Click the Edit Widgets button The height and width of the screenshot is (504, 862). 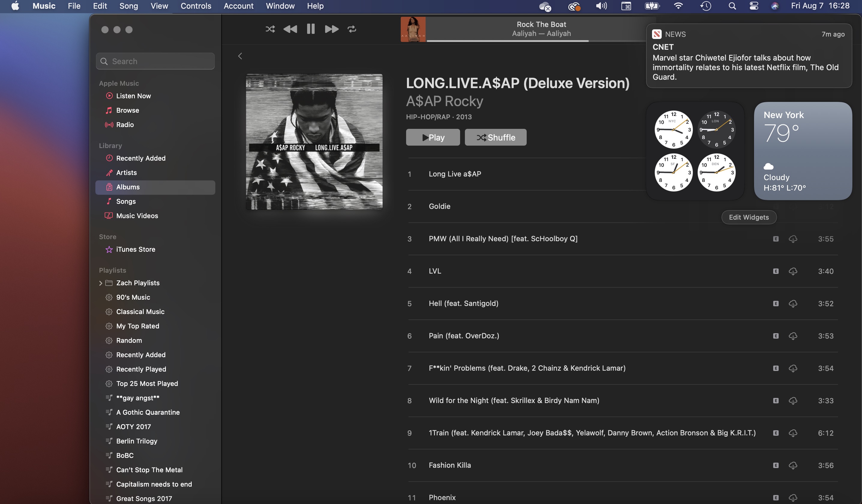pyautogui.click(x=749, y=217)
